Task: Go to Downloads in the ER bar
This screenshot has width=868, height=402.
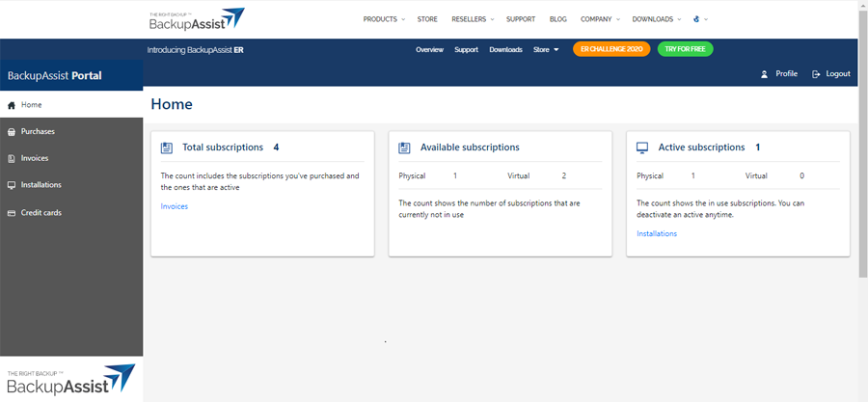Action: [x=505, y=50]
